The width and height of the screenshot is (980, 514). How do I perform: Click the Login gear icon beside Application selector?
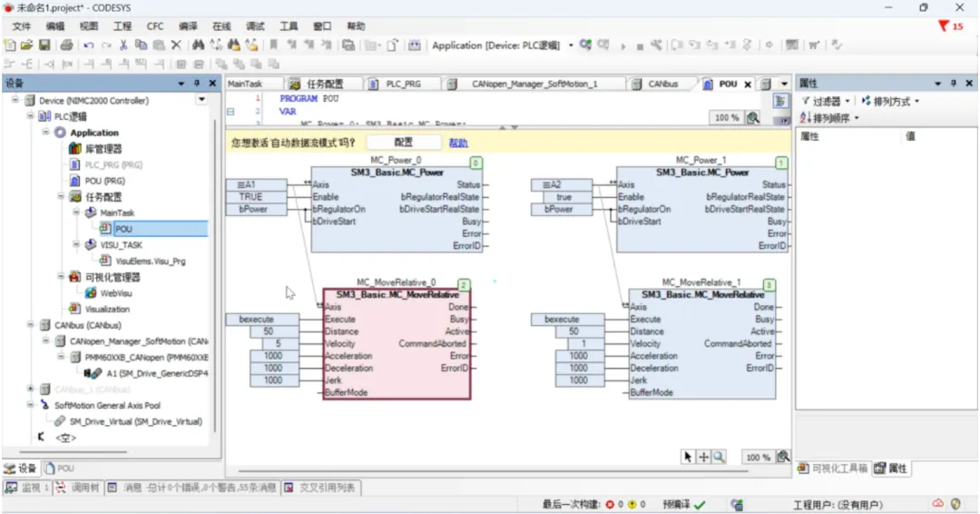(585, 45)
